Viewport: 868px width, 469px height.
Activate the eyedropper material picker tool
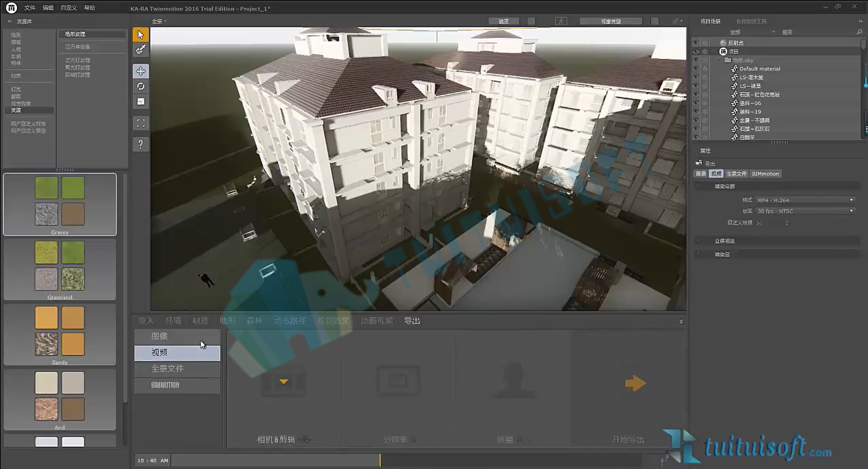[140, 50]
